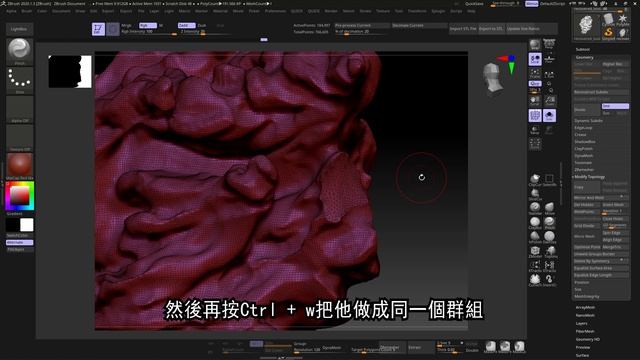
Task: Select the ClipCurve brush icon
Action: click(535, 180)
